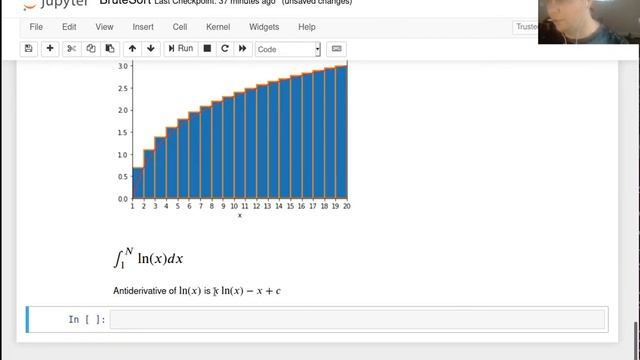Open the File menu
Viewport: 640px width, 360px height.
(36, 27)
